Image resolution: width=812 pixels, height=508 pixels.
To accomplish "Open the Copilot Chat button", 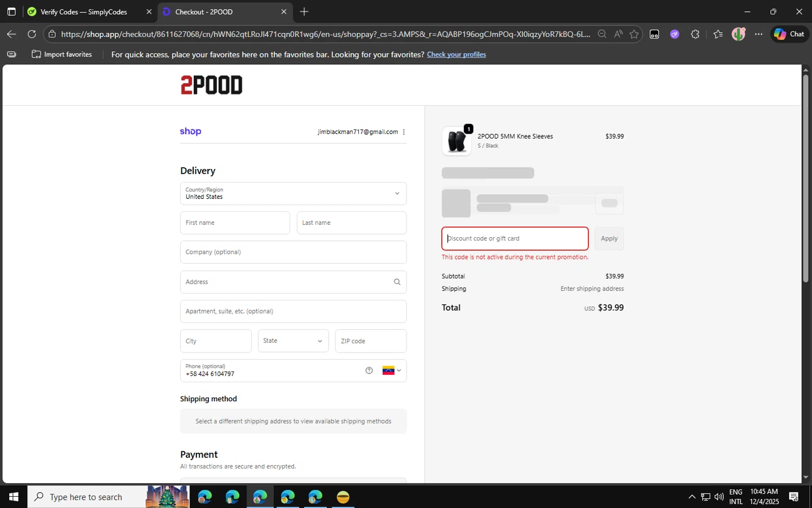I will pos(789,34).
